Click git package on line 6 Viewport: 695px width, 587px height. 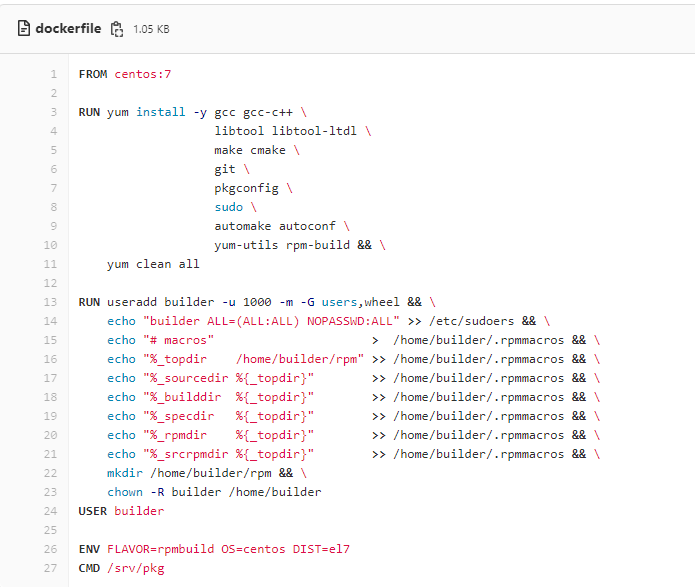click(x=225, y=169)
